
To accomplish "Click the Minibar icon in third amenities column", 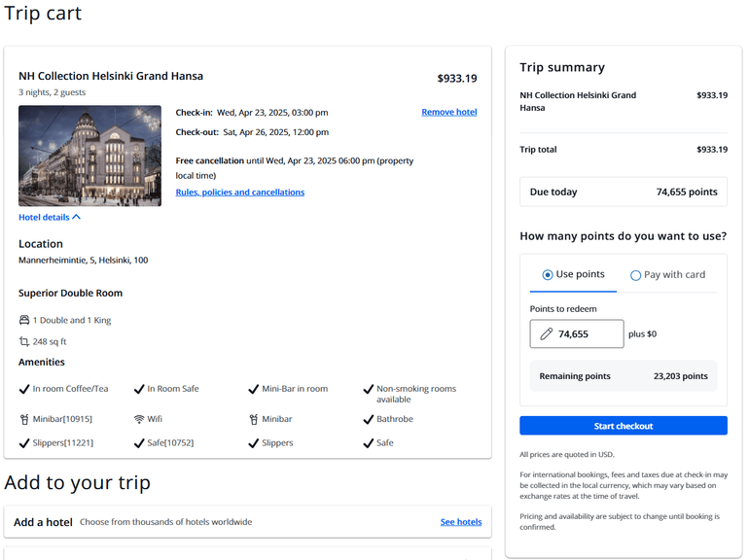I will (x=254, y=419).
